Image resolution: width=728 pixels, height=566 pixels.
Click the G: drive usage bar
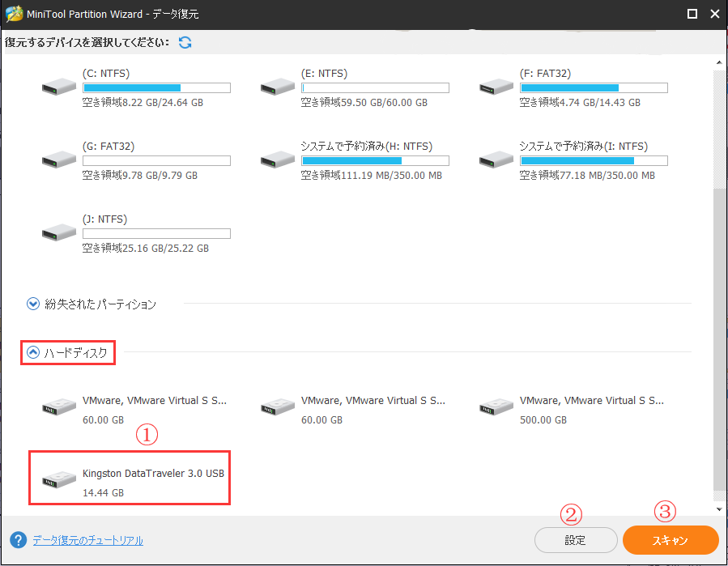point(156,160)
